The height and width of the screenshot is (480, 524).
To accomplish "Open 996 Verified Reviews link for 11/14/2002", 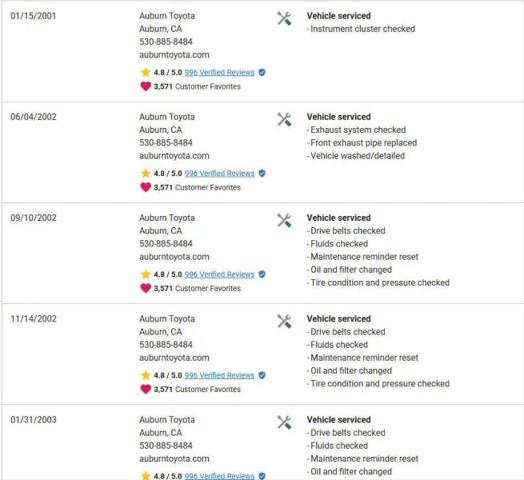I will [x=220, y=375].
